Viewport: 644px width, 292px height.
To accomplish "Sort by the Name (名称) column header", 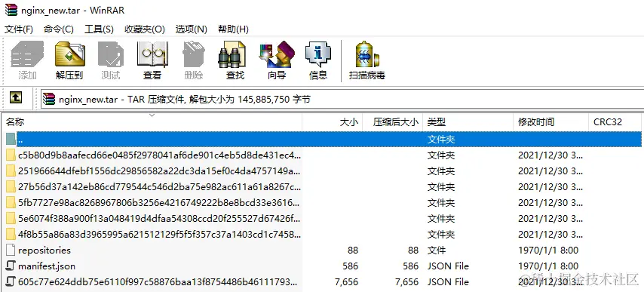I will click(152, 122).
